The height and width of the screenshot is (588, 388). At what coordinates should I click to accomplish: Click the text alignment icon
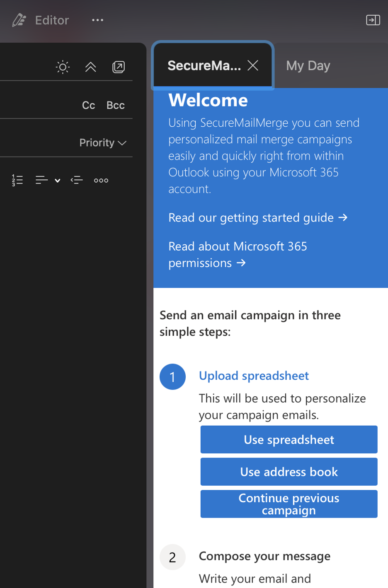pos(42,180)
